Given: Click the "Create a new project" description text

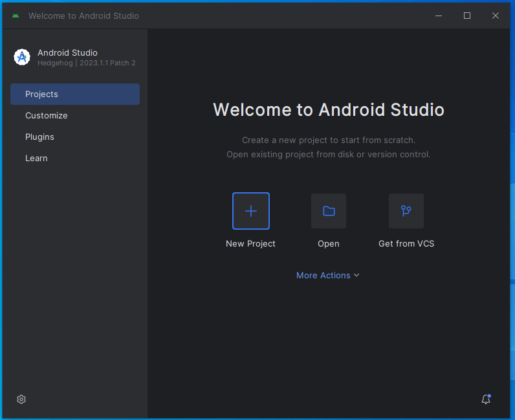Looking at the screenshot, I should pyautogui.click(x=329, y=140).
